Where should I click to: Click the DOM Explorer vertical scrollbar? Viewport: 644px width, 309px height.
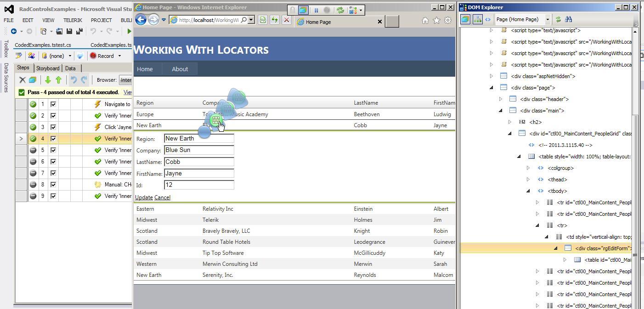click(x=635, y=168)
